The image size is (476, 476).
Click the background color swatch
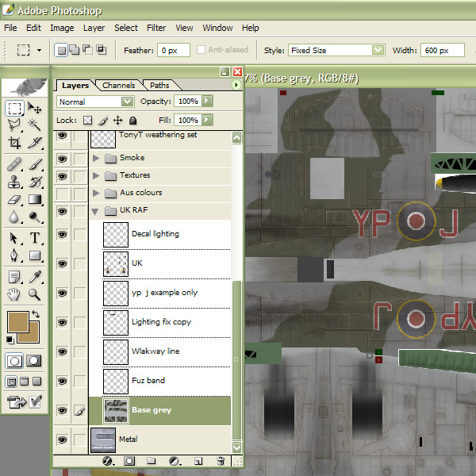click(x=33, y=336)
